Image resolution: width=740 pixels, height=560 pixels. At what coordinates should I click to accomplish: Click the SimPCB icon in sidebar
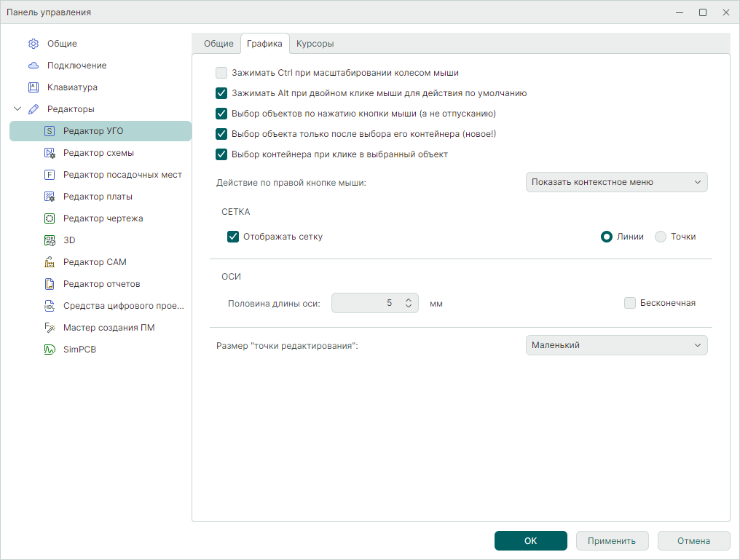pyautogui.click(x=50, y=350)
